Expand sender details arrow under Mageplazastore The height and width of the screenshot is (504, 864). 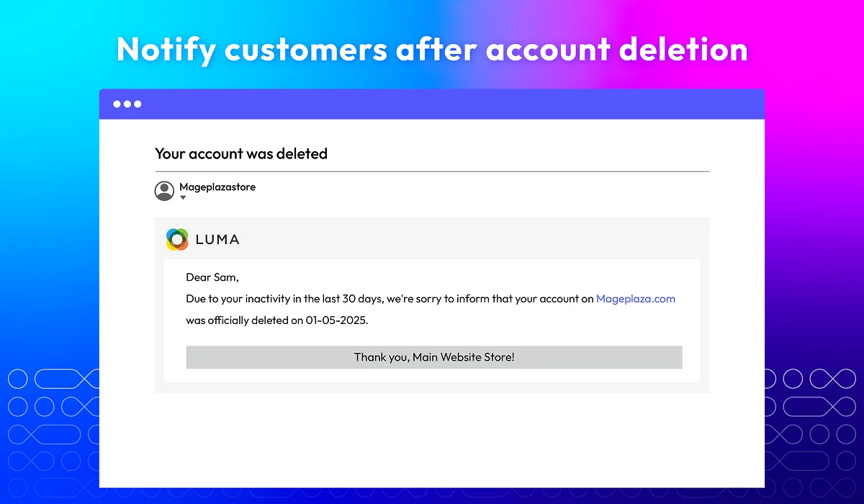click(183, 198)
